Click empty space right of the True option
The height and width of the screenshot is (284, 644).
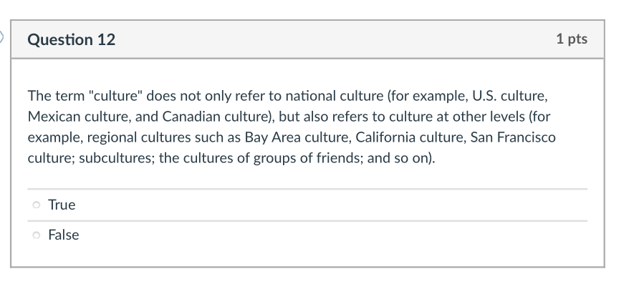pos(329,205)
